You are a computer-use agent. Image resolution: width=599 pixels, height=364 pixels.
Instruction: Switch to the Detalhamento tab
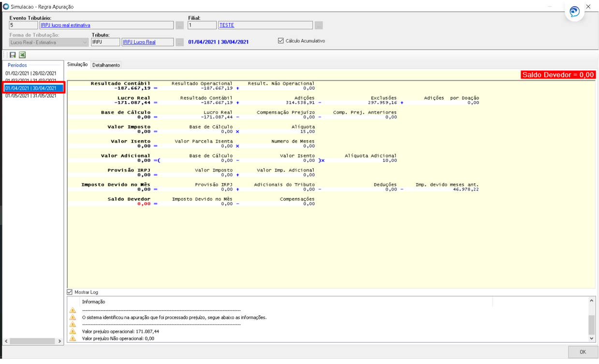106,65
